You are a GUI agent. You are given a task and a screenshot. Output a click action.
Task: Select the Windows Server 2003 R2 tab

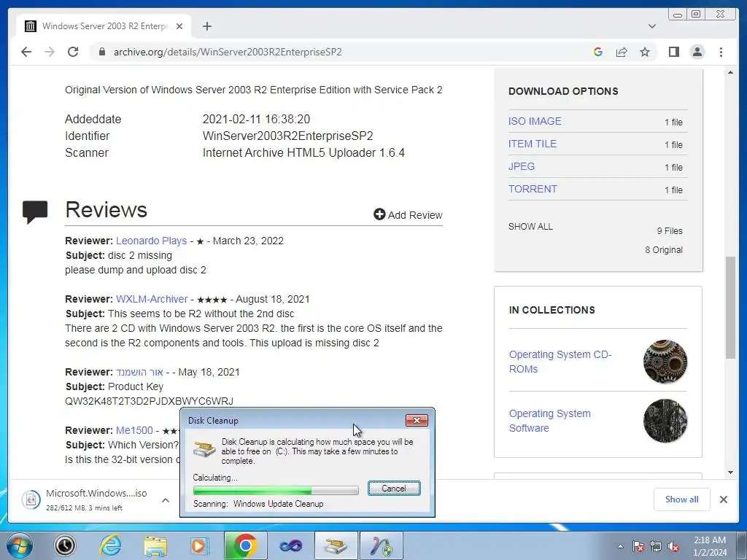click(x=104, y=26)
